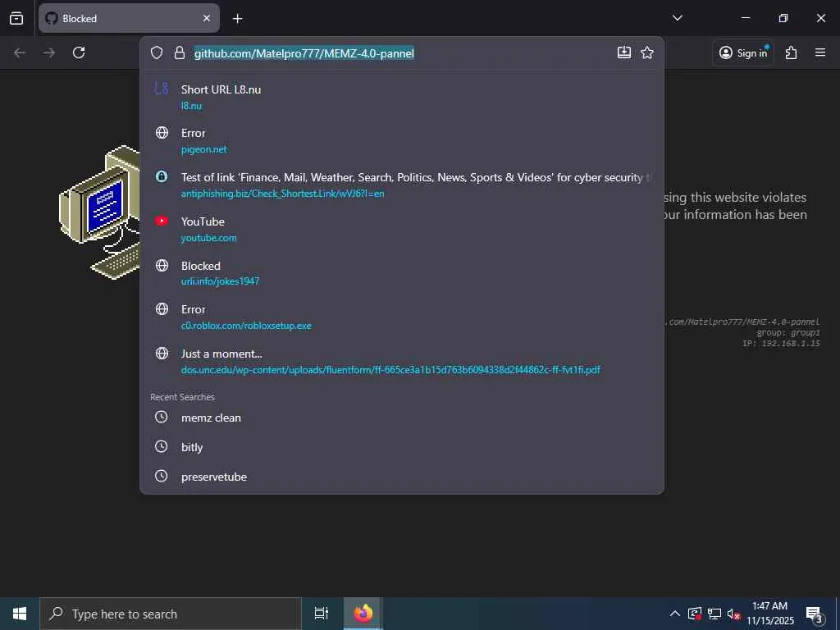Click the red YouTube favicon

click(162, 221)
